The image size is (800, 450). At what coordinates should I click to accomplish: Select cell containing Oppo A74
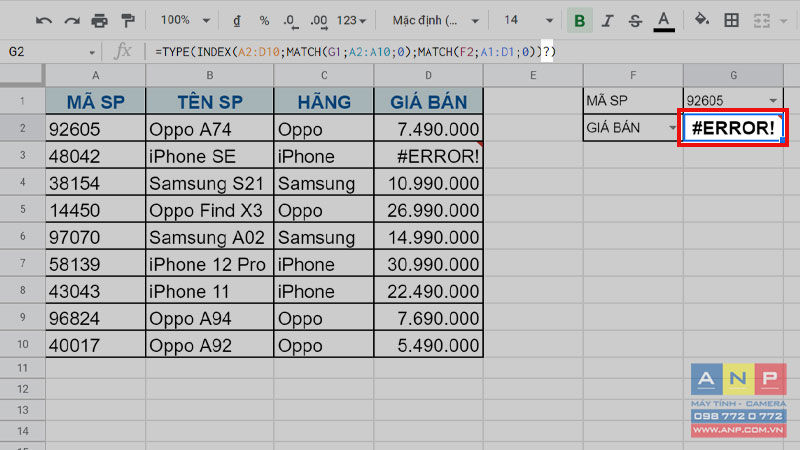210,129
